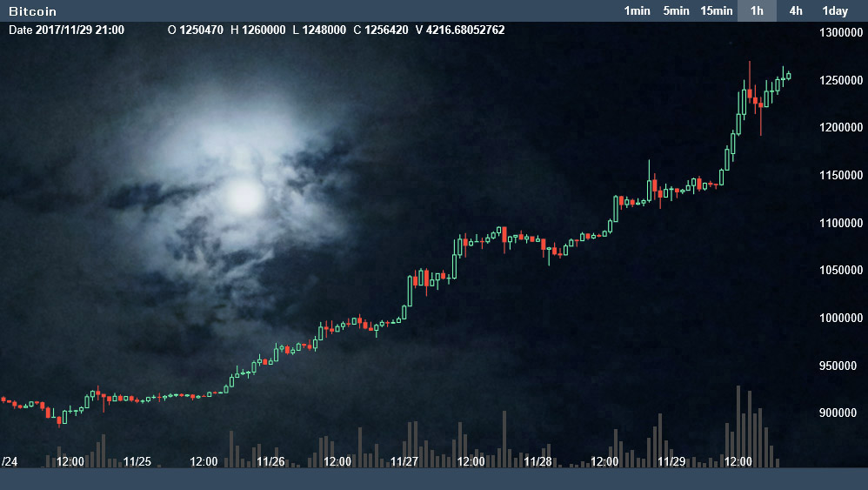Click the Bitcoin chart title
868x490 pixels.
tap(33, 11)
